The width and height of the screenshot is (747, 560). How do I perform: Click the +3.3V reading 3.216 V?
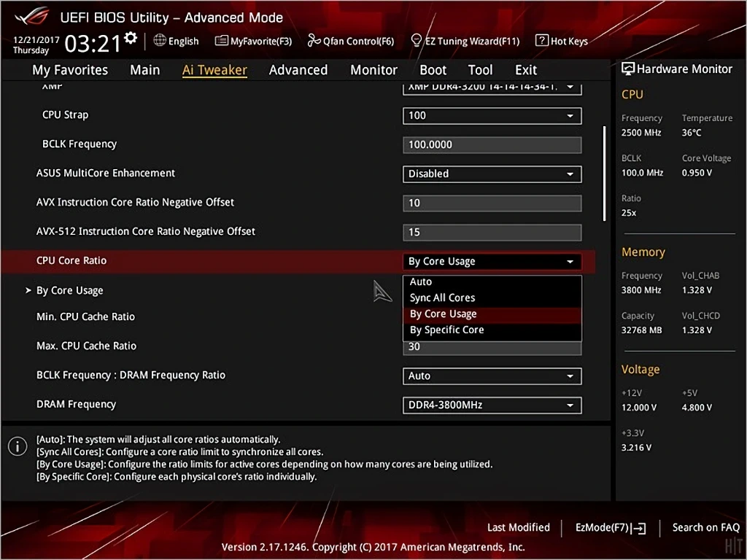636,448
